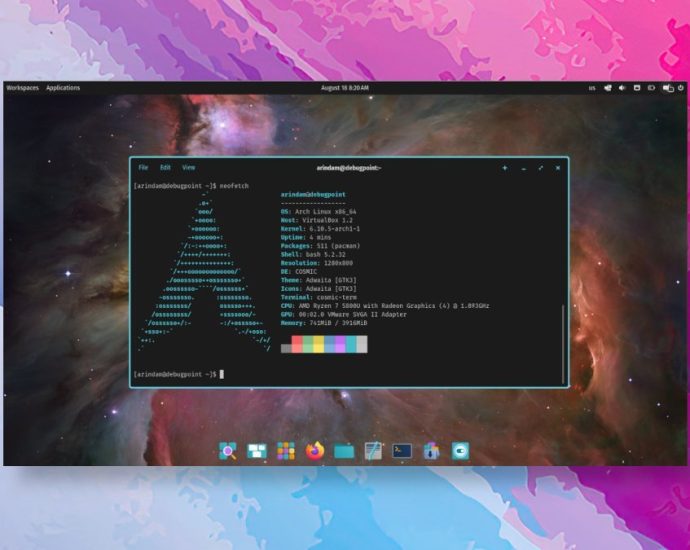Image resolution: width=690 pixels, height=550 pixels.
Task: Click the 'OS: Arch Linux x86_64' line
Action: [319, 212]
